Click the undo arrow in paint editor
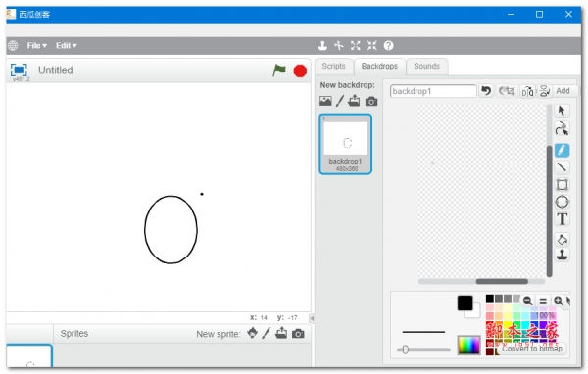This screenshot has height=374, width=588. pyautogui.click(x=486, y=91)
